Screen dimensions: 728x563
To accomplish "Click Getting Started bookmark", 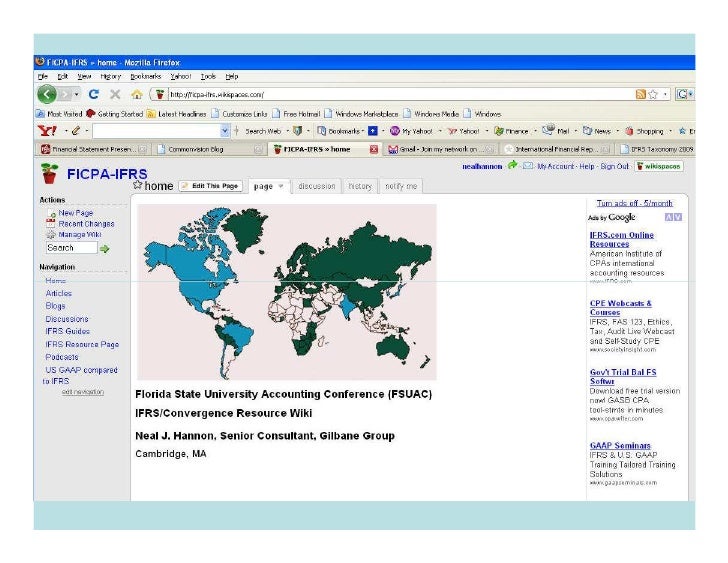I will (x=115, y=114).
